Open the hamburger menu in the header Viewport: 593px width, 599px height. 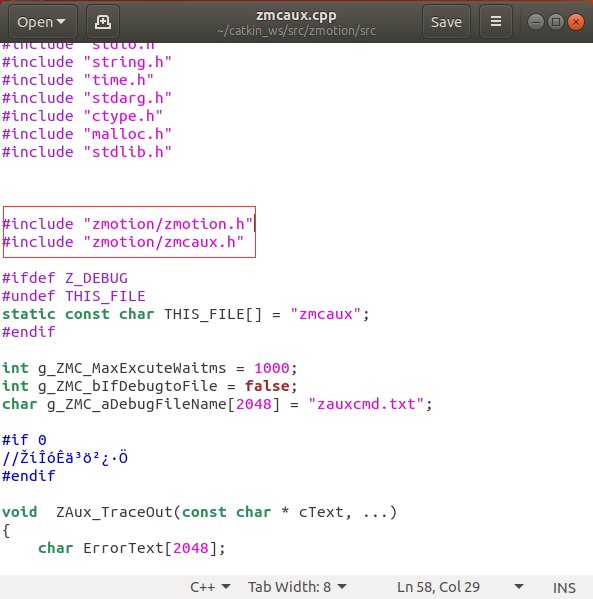(x=496, y=22)
